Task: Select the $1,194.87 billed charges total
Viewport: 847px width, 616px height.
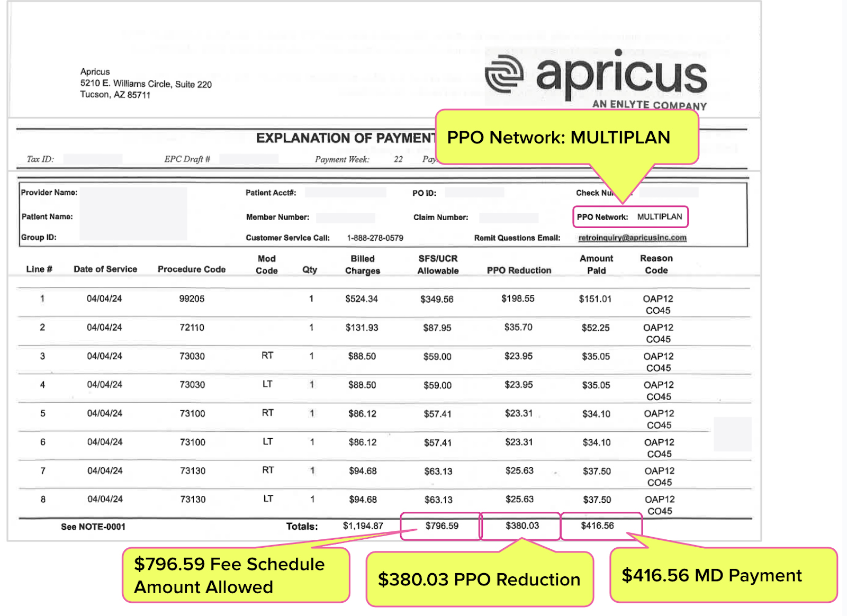Action: pos(363,526)
